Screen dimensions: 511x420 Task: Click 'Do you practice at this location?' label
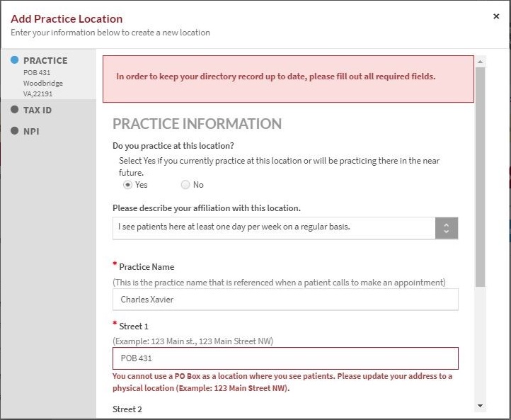point(173,146)
